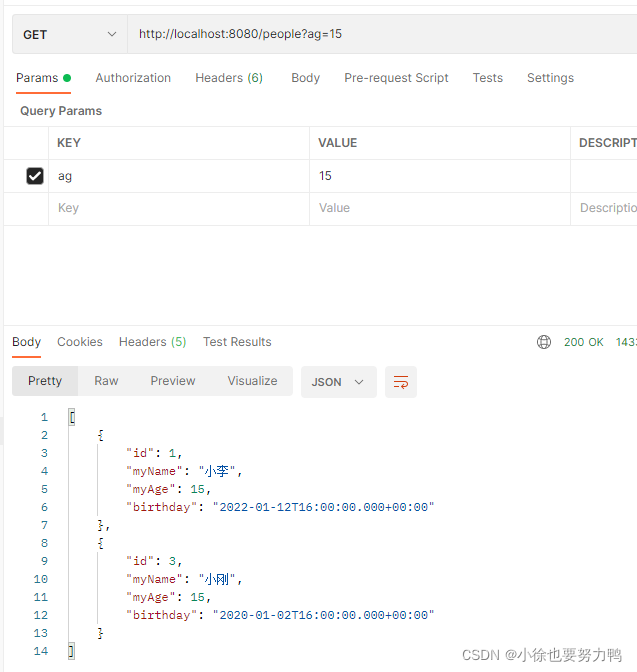Viewport: 637px width, 672px height.
Task: Open the response Cookies tab
Action: [x=80, y=342]
